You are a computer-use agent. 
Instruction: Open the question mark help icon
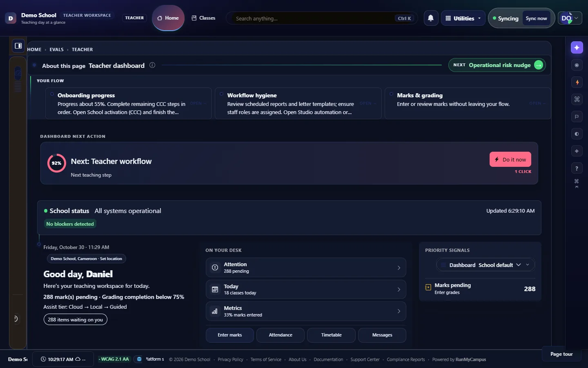tap(577, 168)
